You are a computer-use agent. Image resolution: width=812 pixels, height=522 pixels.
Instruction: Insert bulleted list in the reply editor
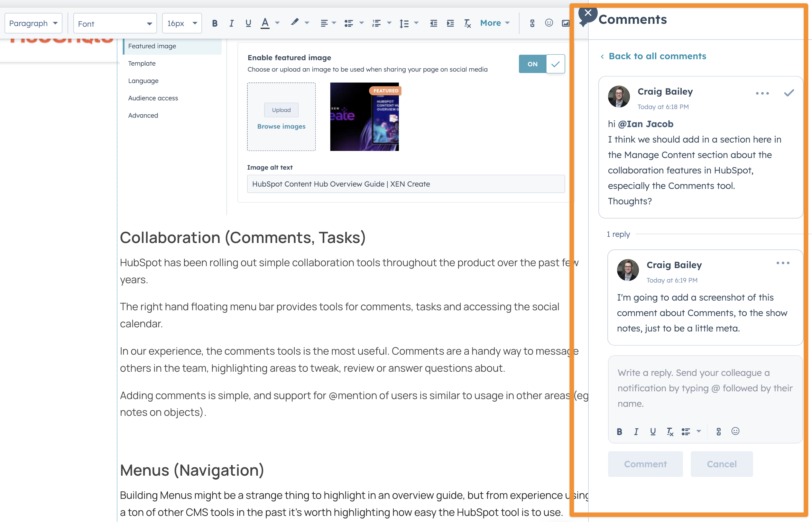tap(686, 432)
